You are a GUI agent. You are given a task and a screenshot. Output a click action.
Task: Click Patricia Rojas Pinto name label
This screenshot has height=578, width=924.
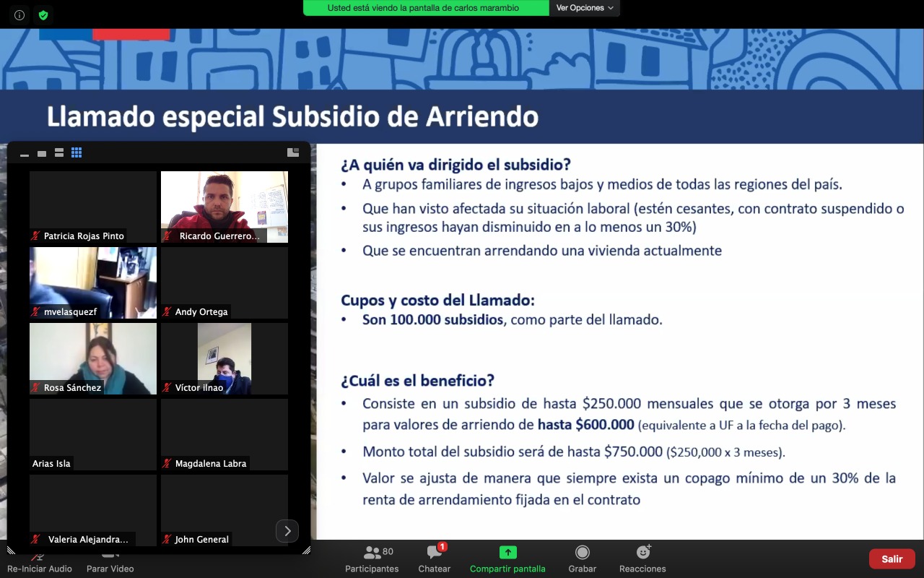[x=84, y=236]
